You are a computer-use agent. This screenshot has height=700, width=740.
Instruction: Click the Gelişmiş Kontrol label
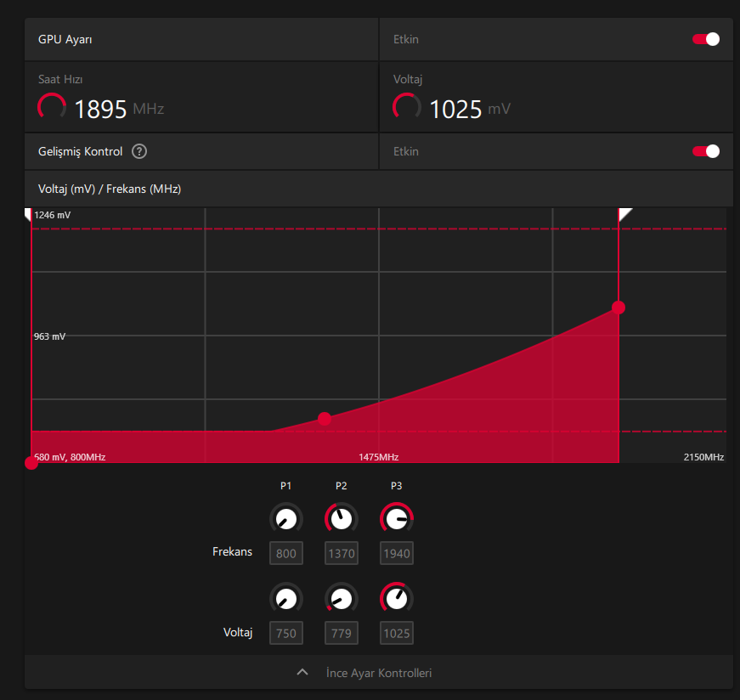[80, 151]
